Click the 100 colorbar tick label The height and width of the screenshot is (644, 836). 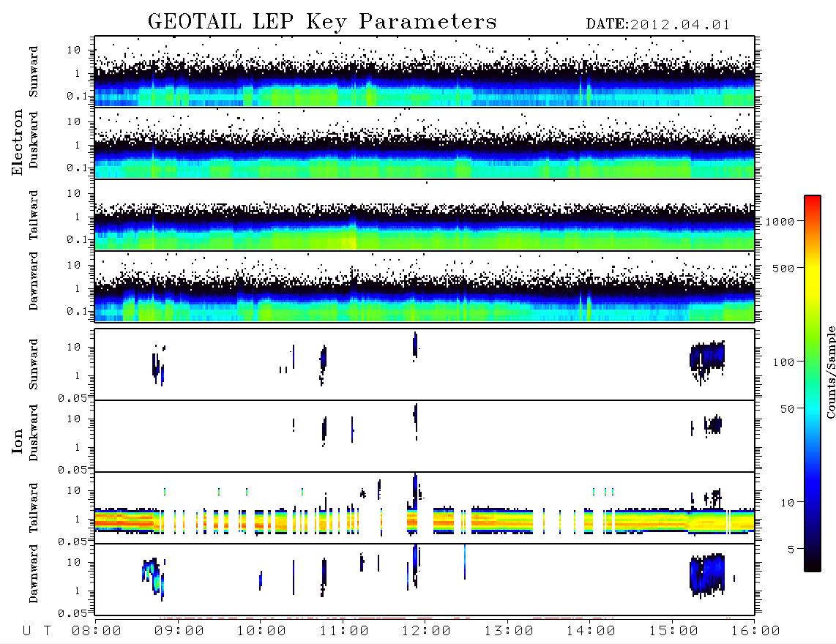pos(784,362)
